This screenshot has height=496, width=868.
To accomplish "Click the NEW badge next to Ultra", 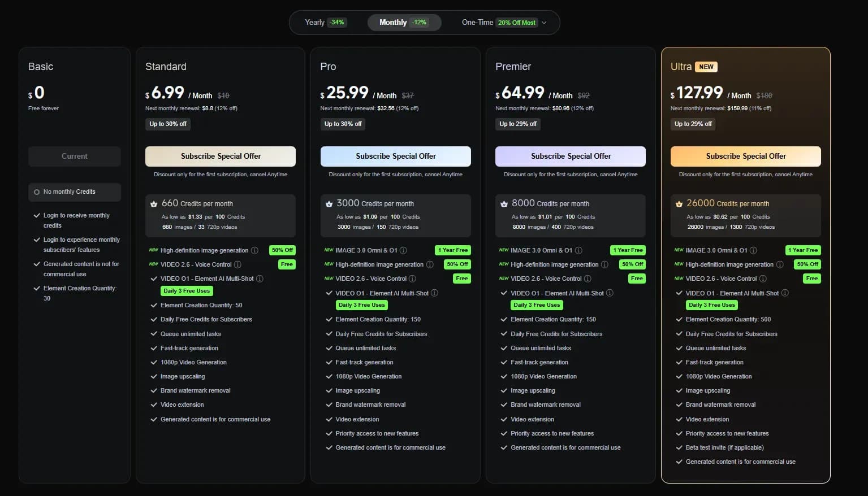I will coord(706,67).
